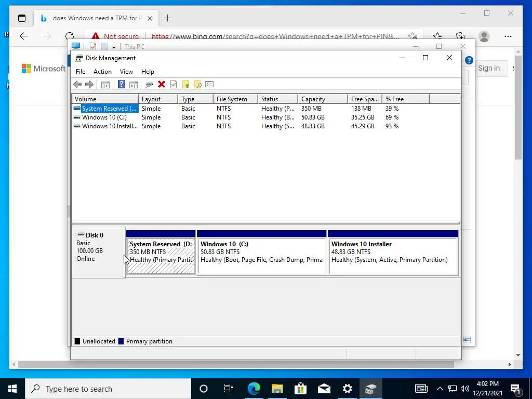
Task: Click the Back arrow in Disk Management toolbar
Action: (77, 85)
